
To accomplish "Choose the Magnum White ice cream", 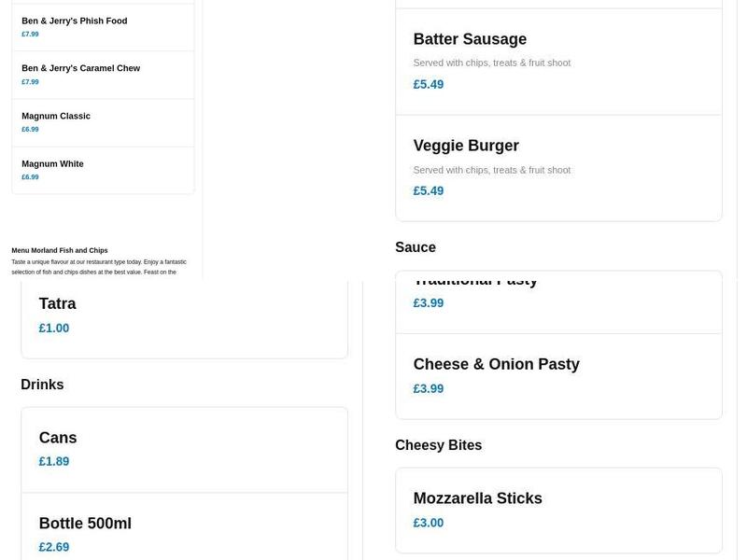I will pos(51,163).
